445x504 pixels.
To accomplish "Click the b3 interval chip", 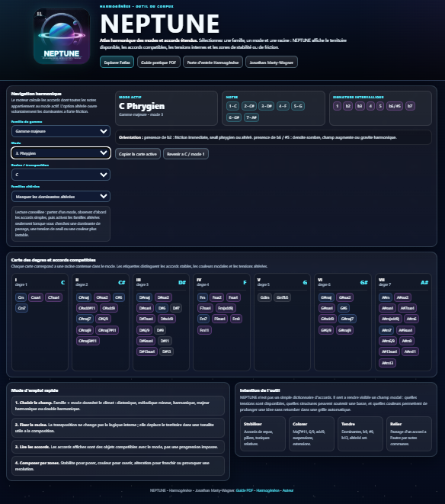I will 360,106.
